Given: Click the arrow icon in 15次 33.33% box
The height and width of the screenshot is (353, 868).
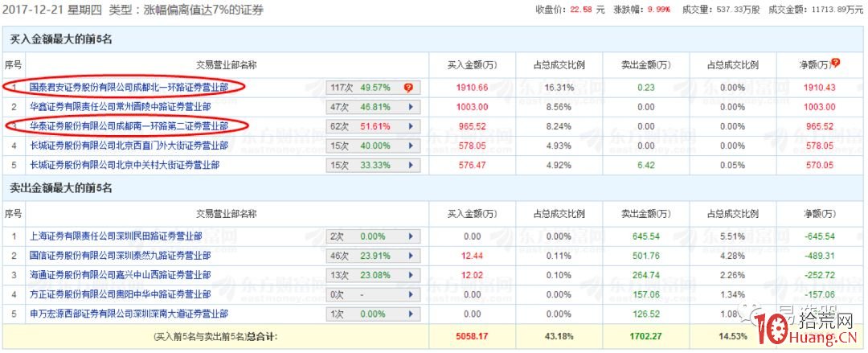Looking at the screenshot, I should tap(411, 165).
